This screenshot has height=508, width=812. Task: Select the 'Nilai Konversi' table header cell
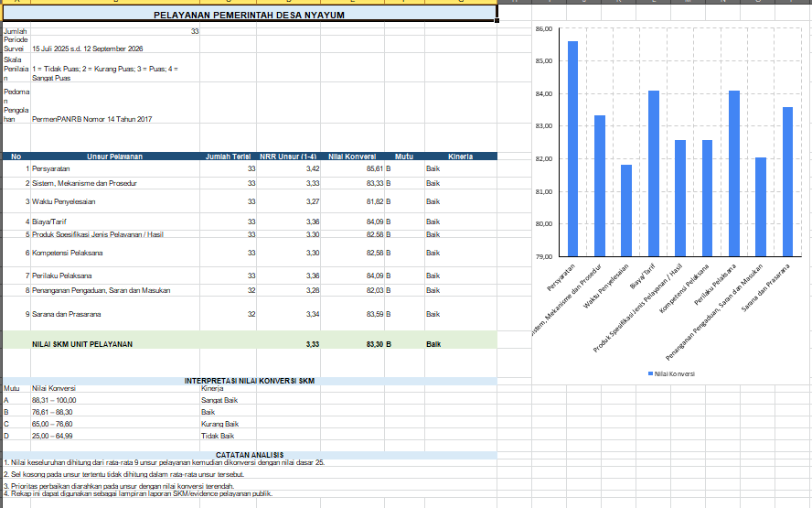pyautogui.click(x=352, y=156)
